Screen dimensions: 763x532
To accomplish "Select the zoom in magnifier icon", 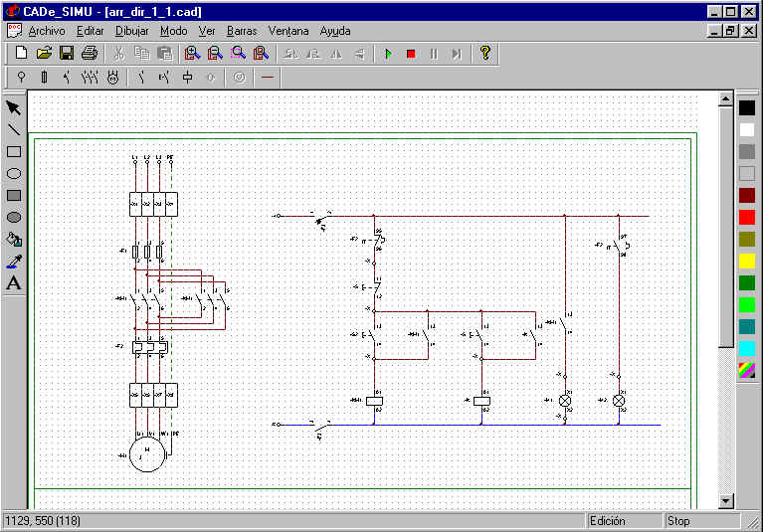I will [x=192, y=53].
